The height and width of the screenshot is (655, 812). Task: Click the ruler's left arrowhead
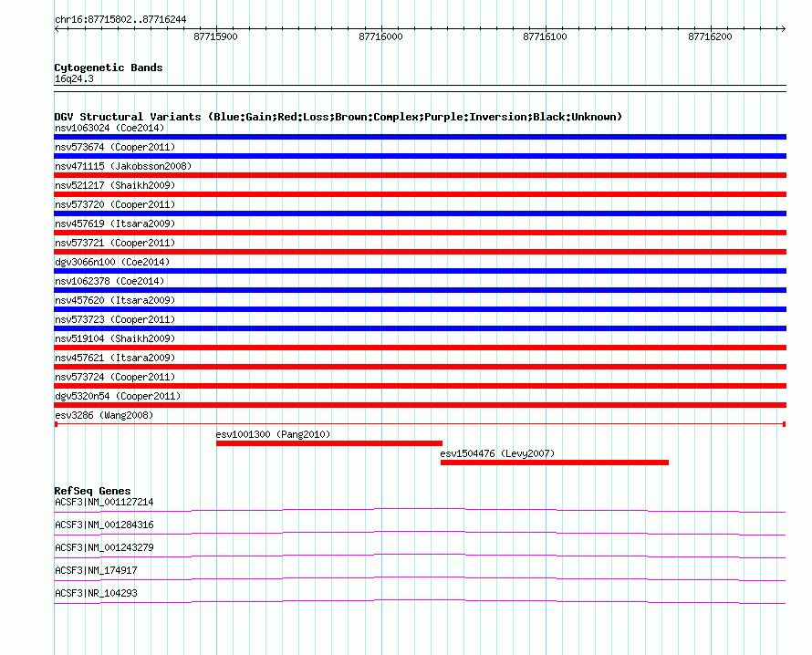point(57,29)
